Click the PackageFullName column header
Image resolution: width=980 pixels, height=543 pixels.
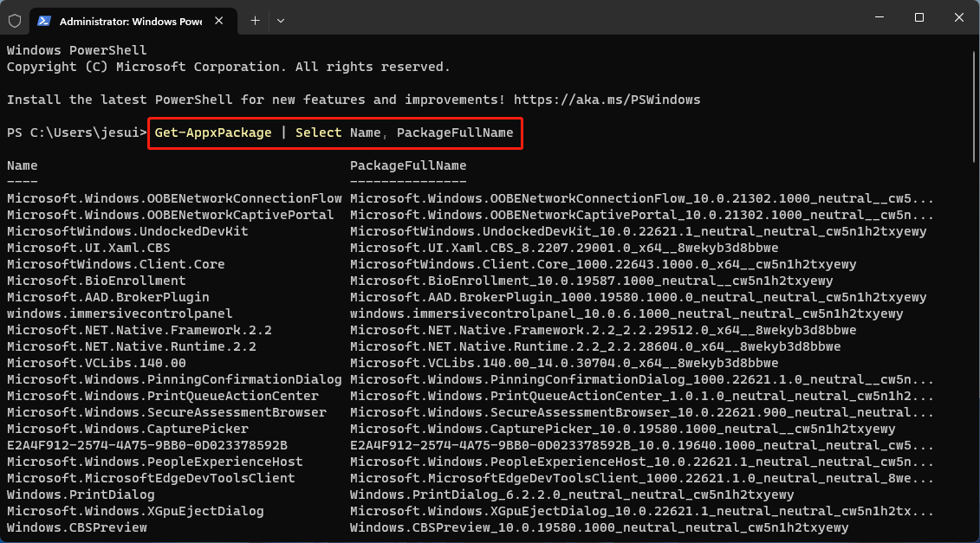[408, 165]
